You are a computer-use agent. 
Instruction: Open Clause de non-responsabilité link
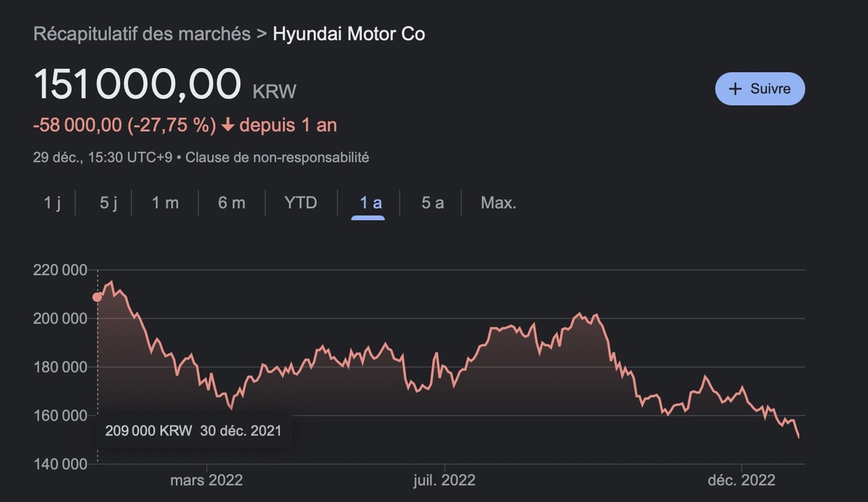pyautogui.click(x=278, y=157)
